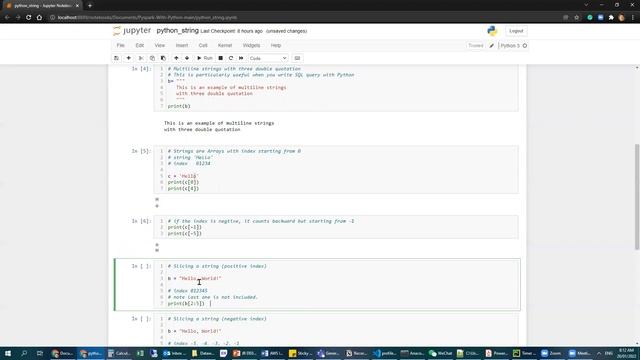Click the pencil edit-mode indicator icon
Image resolution: width=640 pixels, height=360 pixels.
(x=491, y=46)
